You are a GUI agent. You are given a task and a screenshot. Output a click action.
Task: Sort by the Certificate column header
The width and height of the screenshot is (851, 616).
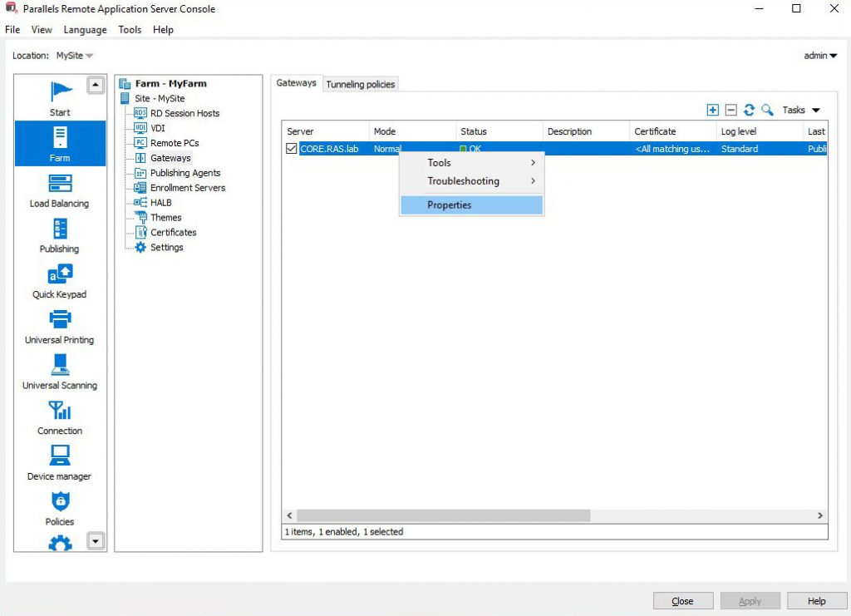click(673, 131)
